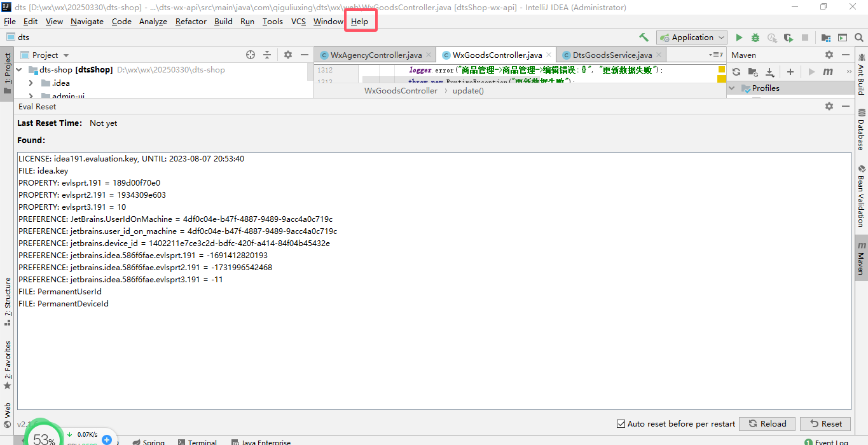Close the WxAgencyController.java tab
The height and width of the screenshot is (445, 868).
429,55
